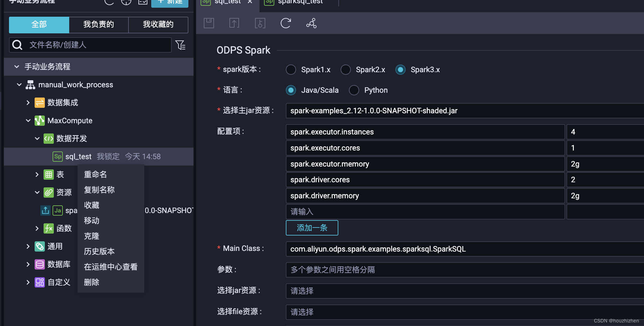Choose 克隆 from context menu
This screenshot has width=644, height=326.
[x=111, y=236]
